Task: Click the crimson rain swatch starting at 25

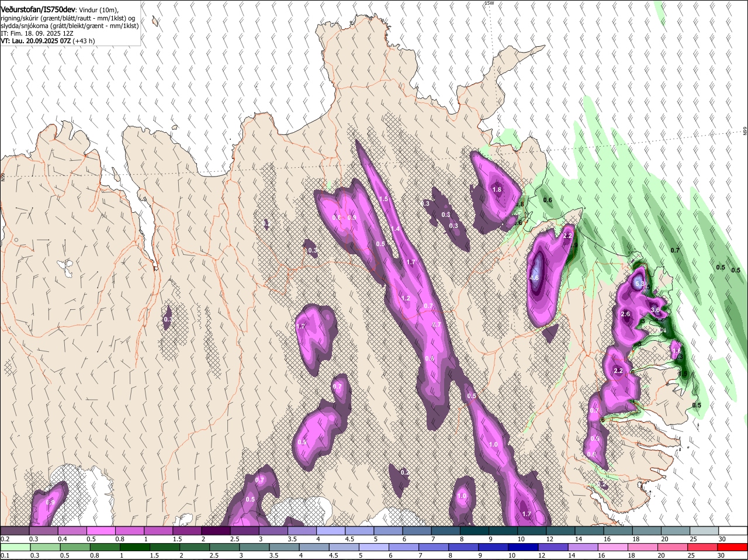Action: click(703, 547)
